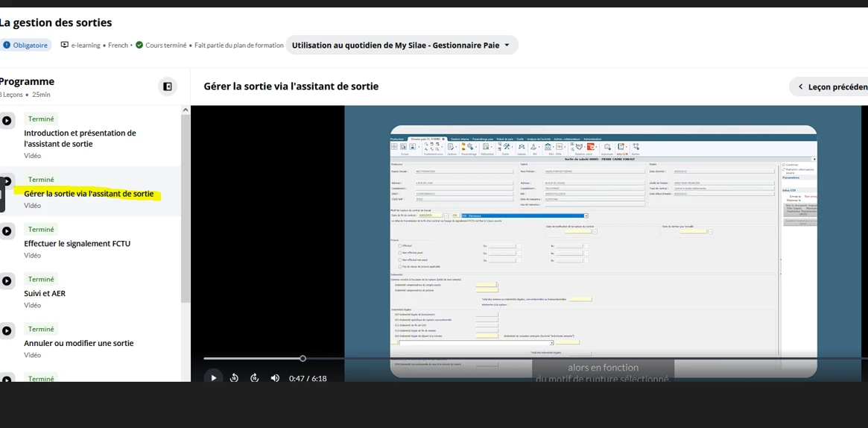The width and height of the screenshot is (868, 428).
Task: Switch to Gestion interne tab in video
Action: [x=460, y=139]
